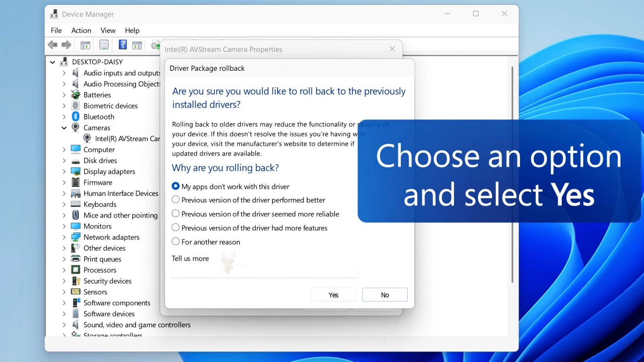
Task: Click the Display adapters icon
Action: click(x=76, y=171)
